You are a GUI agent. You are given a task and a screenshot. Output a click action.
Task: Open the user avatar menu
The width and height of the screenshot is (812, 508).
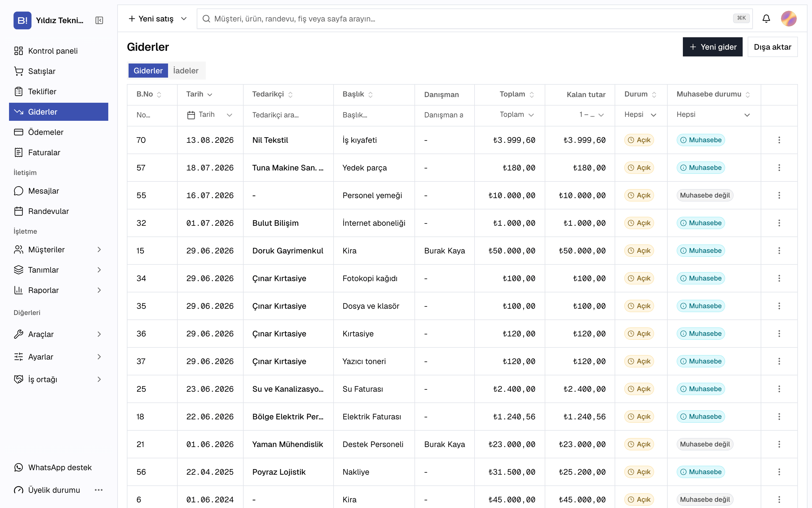click(789, 18)
